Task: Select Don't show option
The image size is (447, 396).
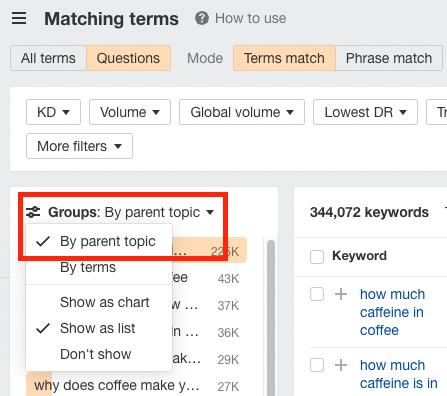Action: [x=99, y=354]
